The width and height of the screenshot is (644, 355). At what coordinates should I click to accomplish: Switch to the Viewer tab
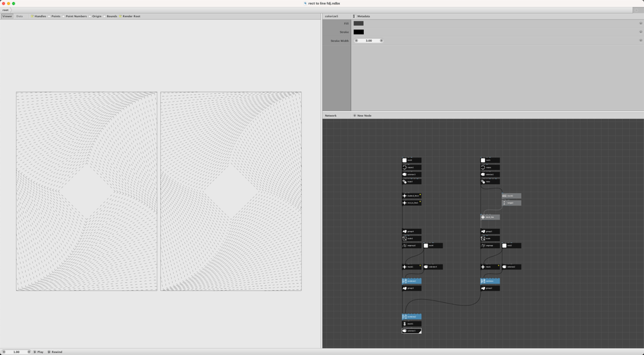[x=7, y=16]
